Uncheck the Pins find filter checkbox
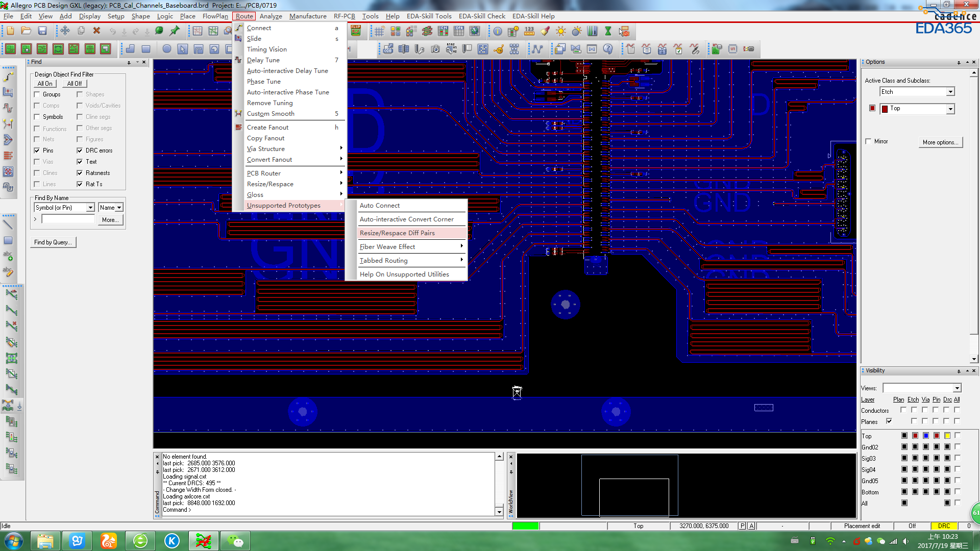This screenshot has width=980, height=551. [x=37, y=151]
